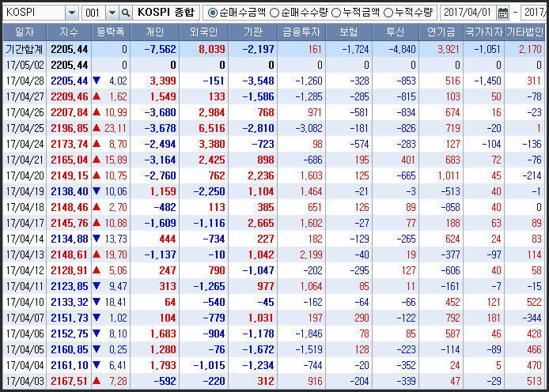Click the 개인 column header
The image size is (549, 392).
coord(155,32)
